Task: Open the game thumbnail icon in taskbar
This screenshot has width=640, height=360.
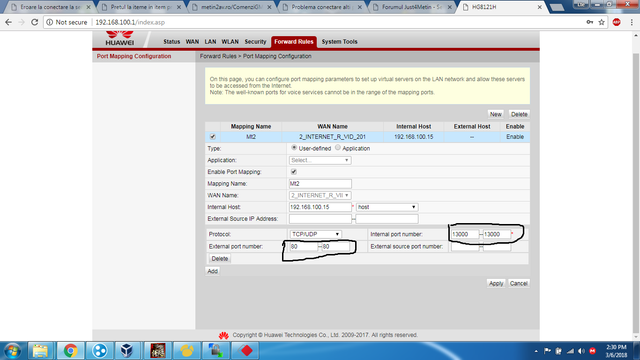Action: (x=158, y=351)
